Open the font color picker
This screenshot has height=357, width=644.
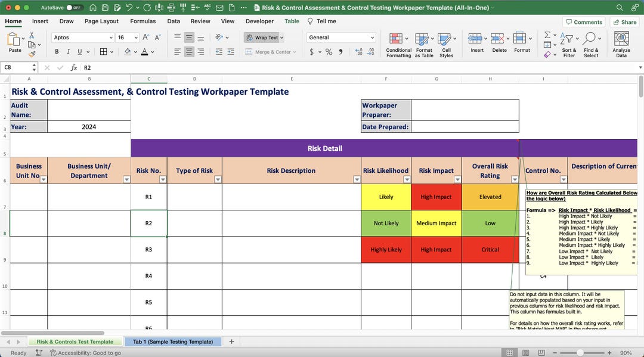coord(153,51)
